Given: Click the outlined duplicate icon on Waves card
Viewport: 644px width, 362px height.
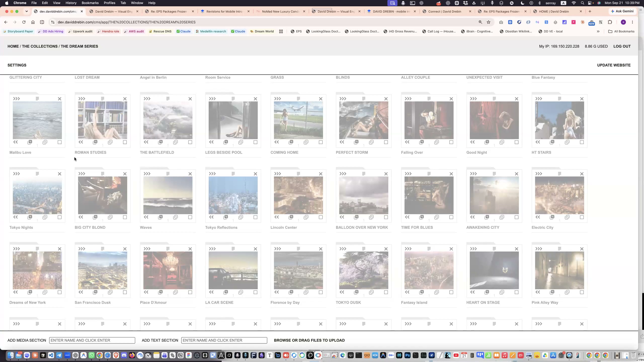Looking at the screenshot, I should coord(176,217).
